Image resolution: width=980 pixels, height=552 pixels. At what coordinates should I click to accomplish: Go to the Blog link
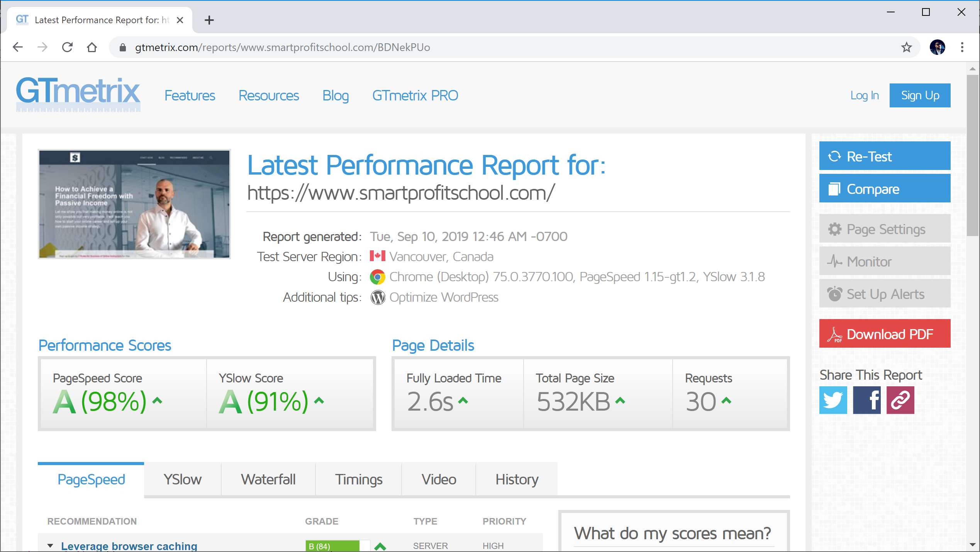(x=336, y=95)
